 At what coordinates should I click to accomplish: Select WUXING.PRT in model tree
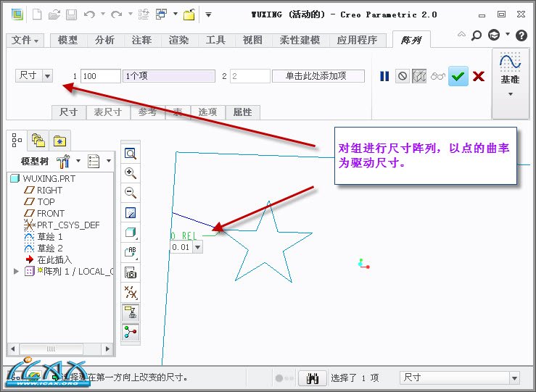(x=49, y=178)
